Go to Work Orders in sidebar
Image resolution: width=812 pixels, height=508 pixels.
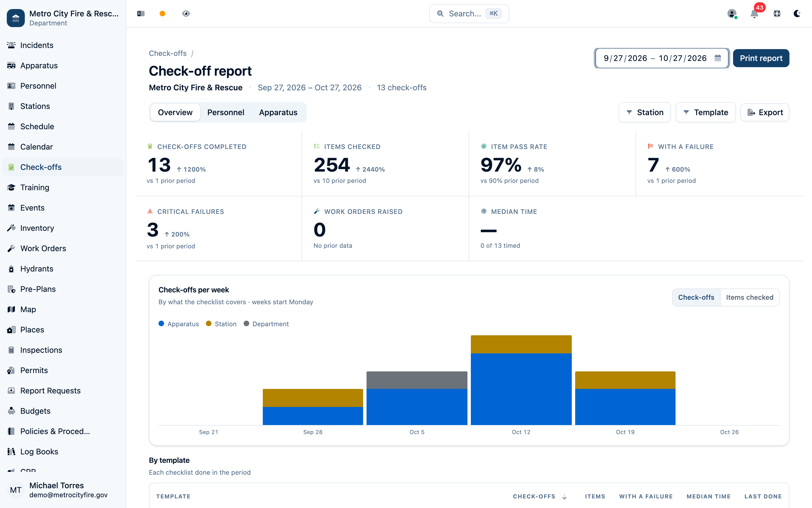(63, 248)
